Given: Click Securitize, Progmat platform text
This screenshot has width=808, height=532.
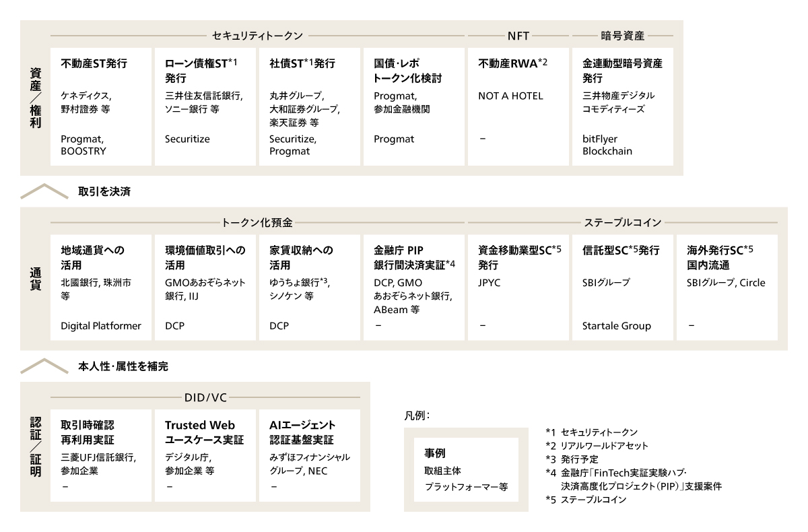Looking at the screenshot, I should tap(292, 145).
